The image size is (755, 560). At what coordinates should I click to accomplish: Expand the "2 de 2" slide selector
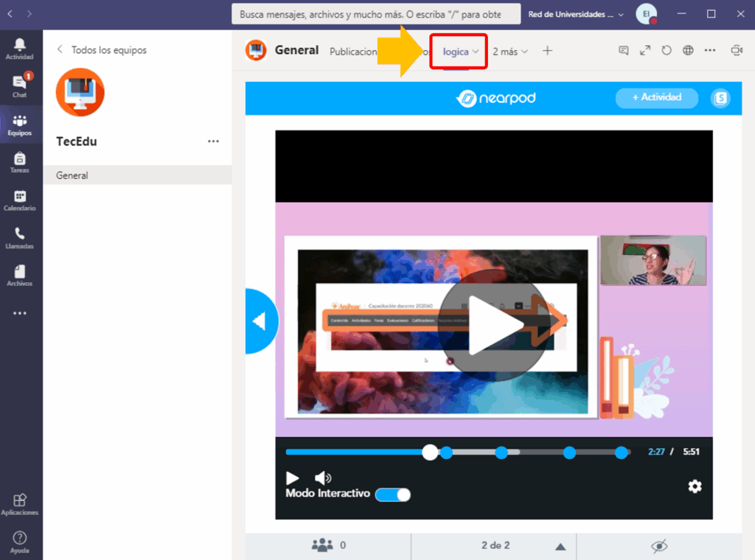tap(560, 546)
